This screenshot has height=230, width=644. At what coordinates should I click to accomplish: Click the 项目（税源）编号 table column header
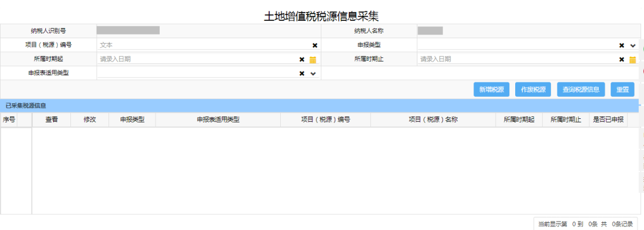pos(326,119)
